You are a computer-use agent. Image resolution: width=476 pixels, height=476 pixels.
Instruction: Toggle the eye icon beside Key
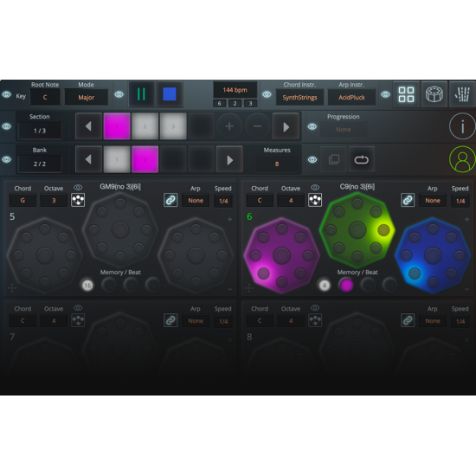(7, 94)
